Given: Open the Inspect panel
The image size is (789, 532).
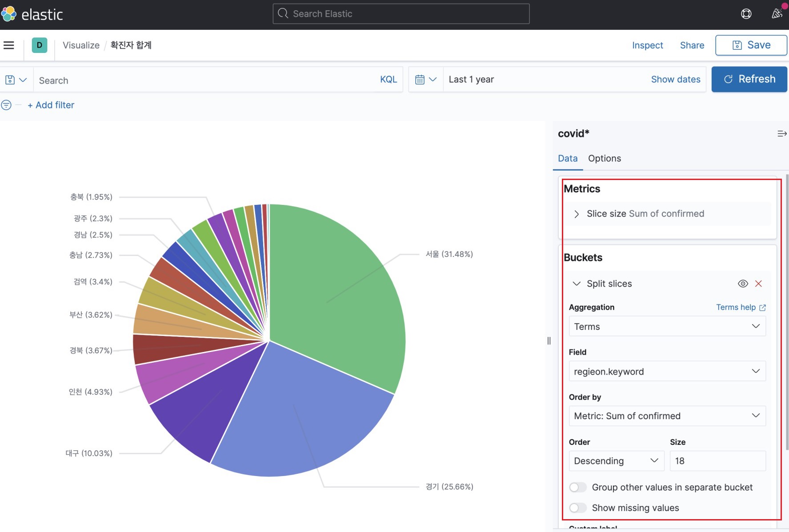Looking at the screenshot, I should 647,45.
